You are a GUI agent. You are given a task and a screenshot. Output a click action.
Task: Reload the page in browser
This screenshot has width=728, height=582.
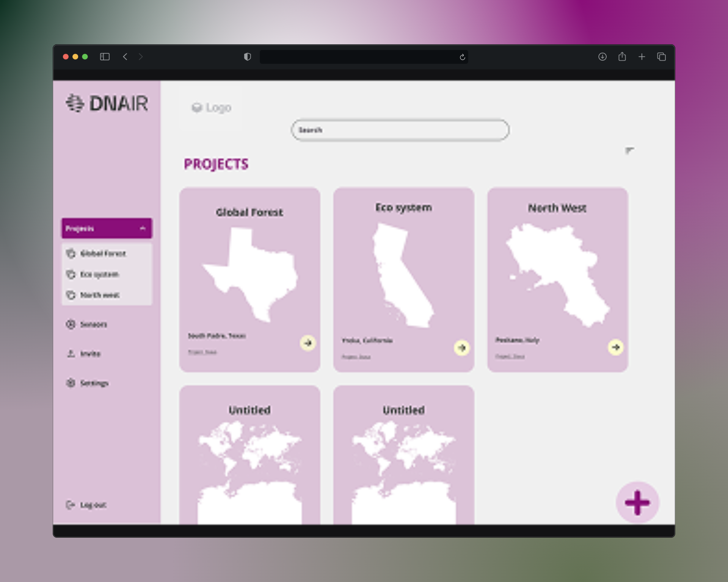[462, 57]
